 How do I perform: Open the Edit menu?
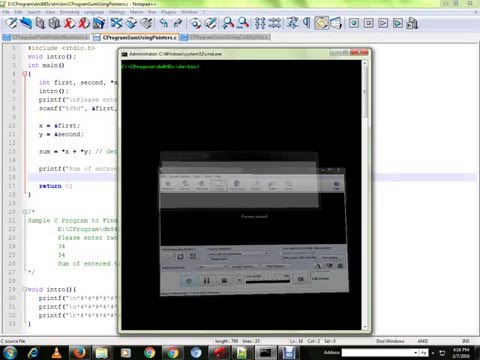click(x=18, y=12)
